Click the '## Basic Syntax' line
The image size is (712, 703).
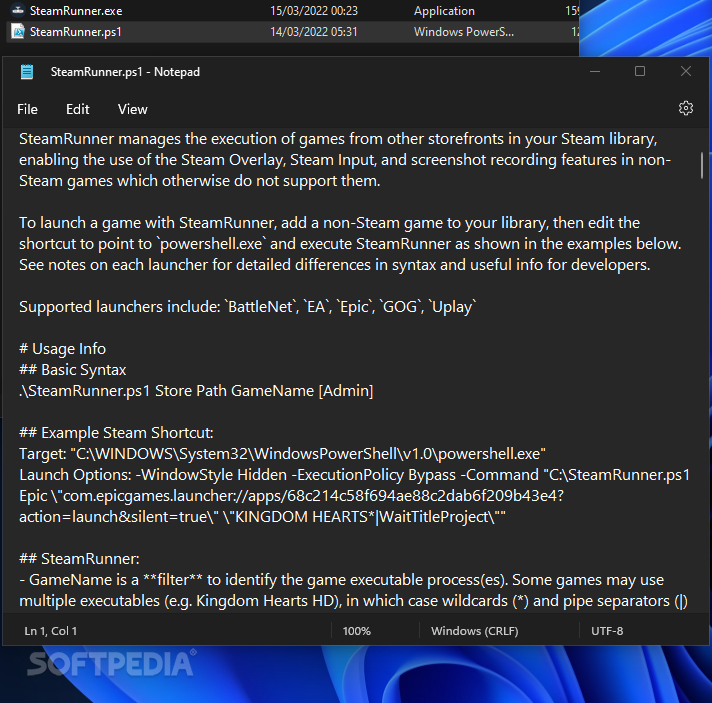(72, 370)
